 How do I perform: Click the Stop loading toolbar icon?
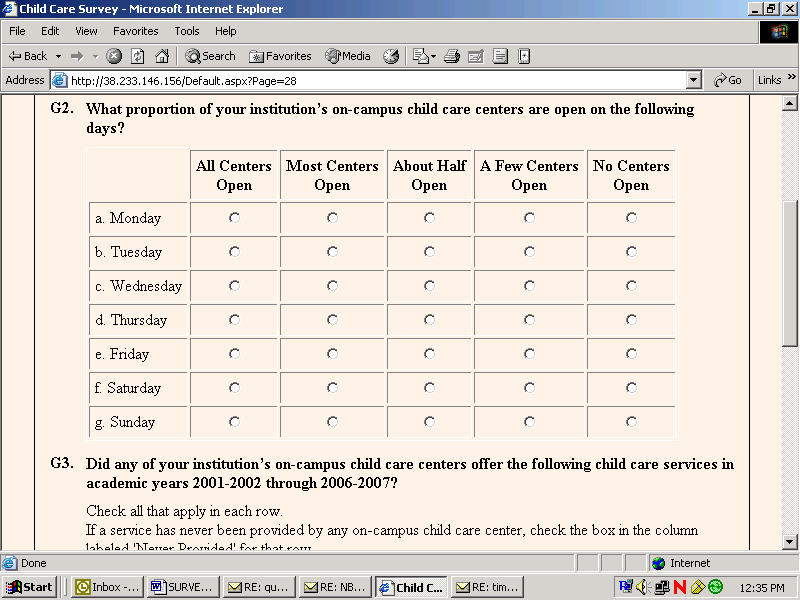[x=114, y=56]
